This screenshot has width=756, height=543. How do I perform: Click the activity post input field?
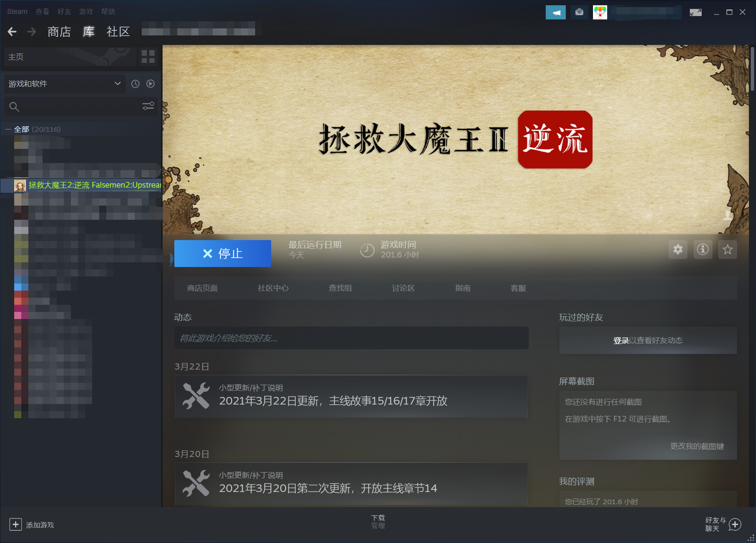click(x=352, y=338)
